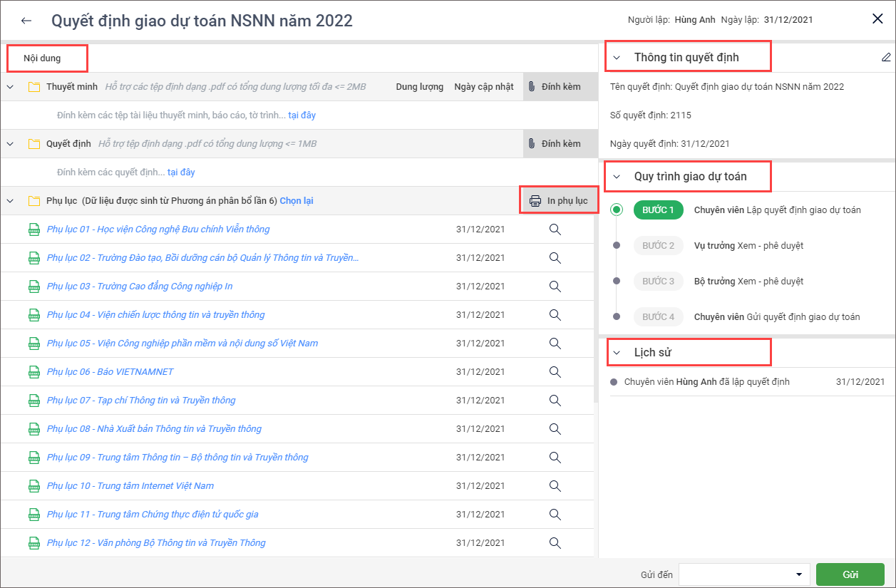Screen dimensions: 896x588
Task: Click spreadsheet icon of Phụ lục 03
Action: tap(34, 287)
